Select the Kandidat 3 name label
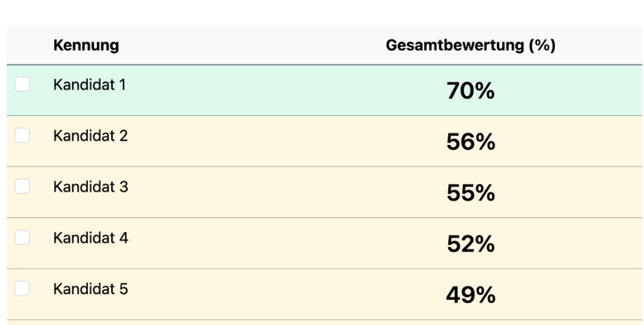Image resolution: width=644 pixels, height=325 pixels. click(91, 187)
